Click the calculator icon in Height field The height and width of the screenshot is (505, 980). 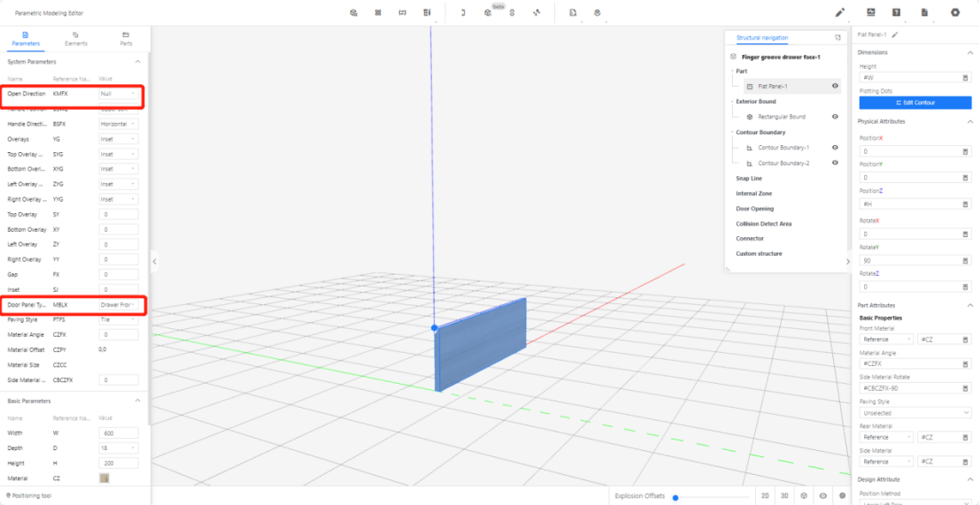tap(965, 78)
